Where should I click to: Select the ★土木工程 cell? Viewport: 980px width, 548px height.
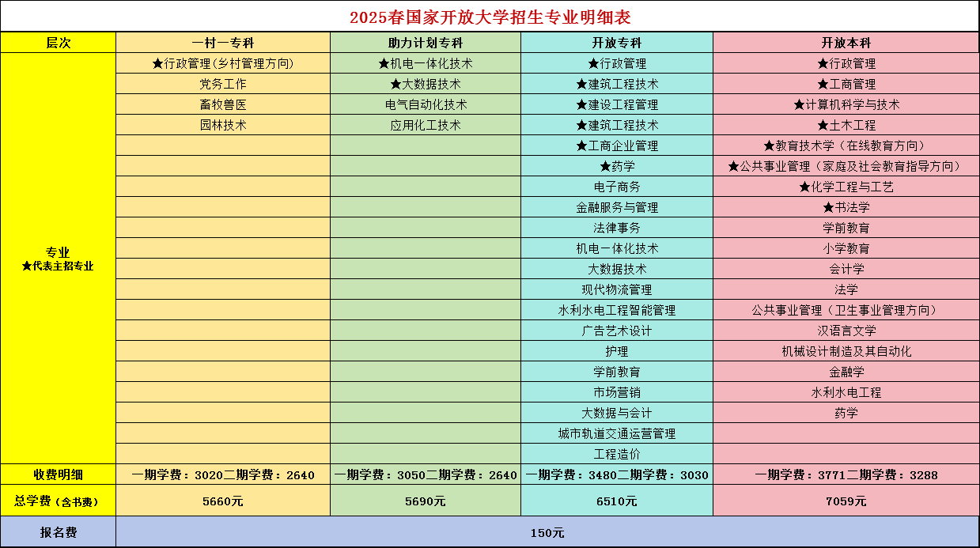pyautogui.click(x=846, y=125)
